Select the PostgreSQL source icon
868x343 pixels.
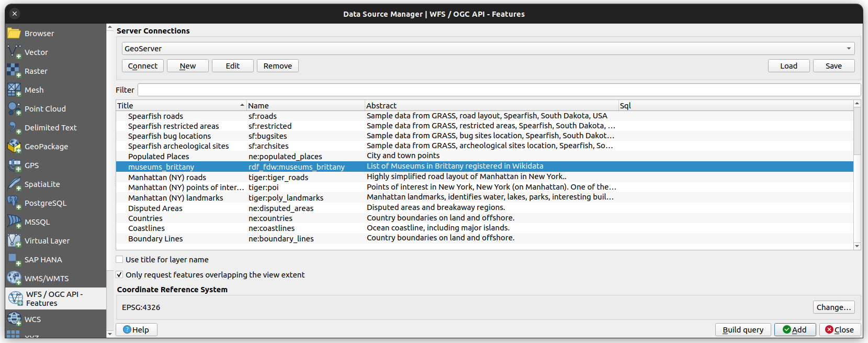(x=14, y=203)
